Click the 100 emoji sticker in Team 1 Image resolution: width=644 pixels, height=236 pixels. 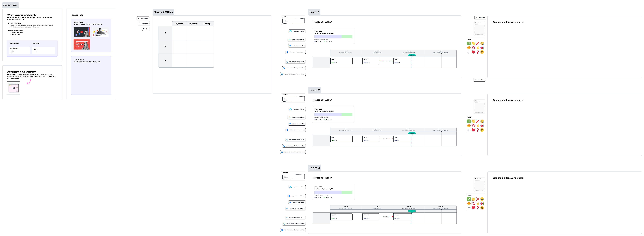[473, 47]
